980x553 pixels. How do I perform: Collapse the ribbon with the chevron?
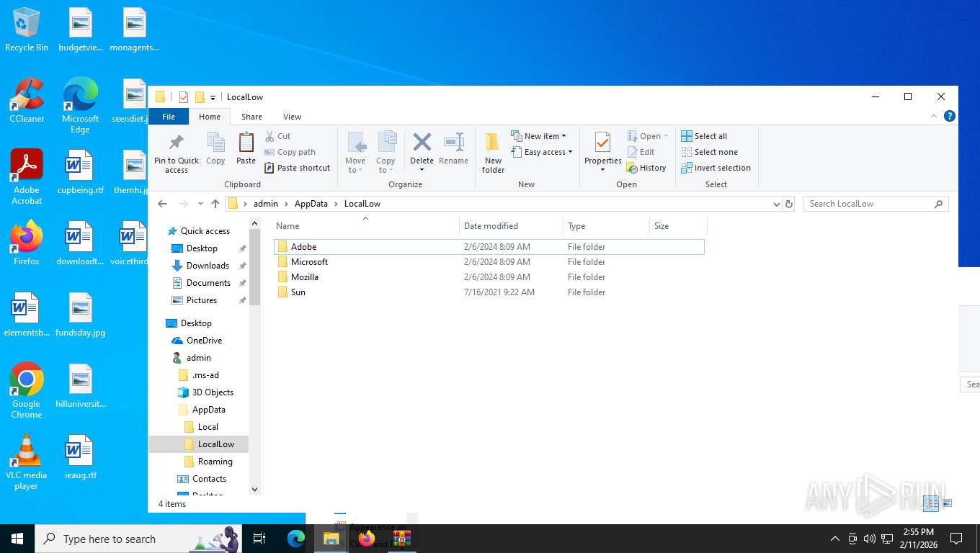point(934,116)
